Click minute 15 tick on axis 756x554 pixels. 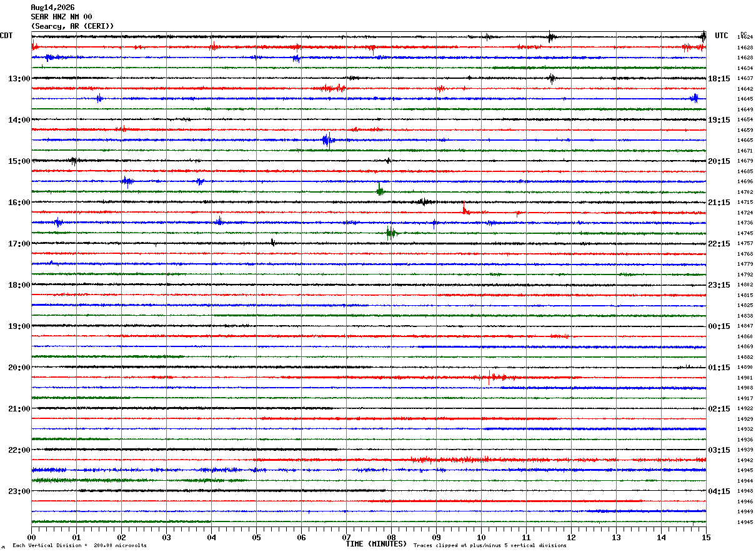click(706, 537)
